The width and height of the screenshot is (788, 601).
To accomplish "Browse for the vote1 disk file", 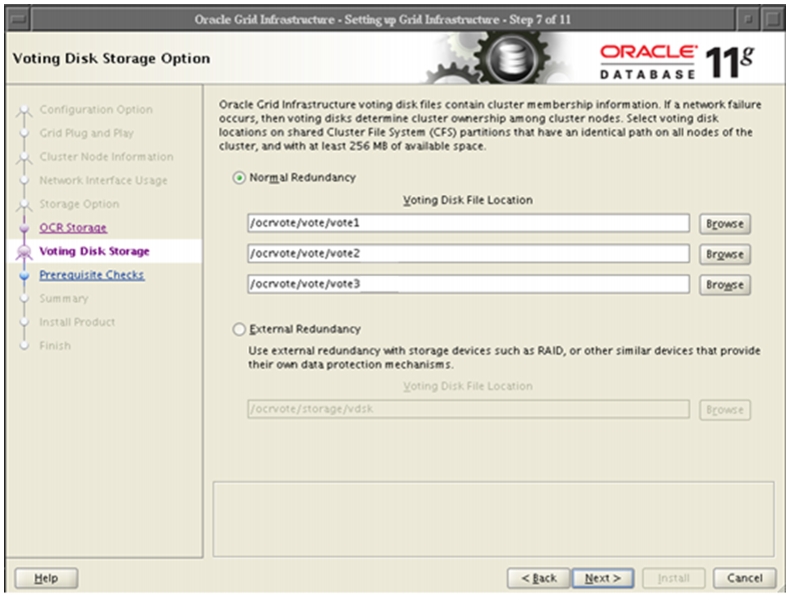I will (x=725, y=224).
